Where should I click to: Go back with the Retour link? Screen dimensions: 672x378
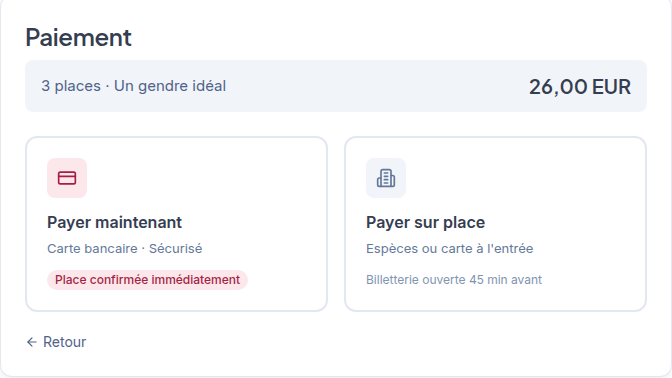56,342
